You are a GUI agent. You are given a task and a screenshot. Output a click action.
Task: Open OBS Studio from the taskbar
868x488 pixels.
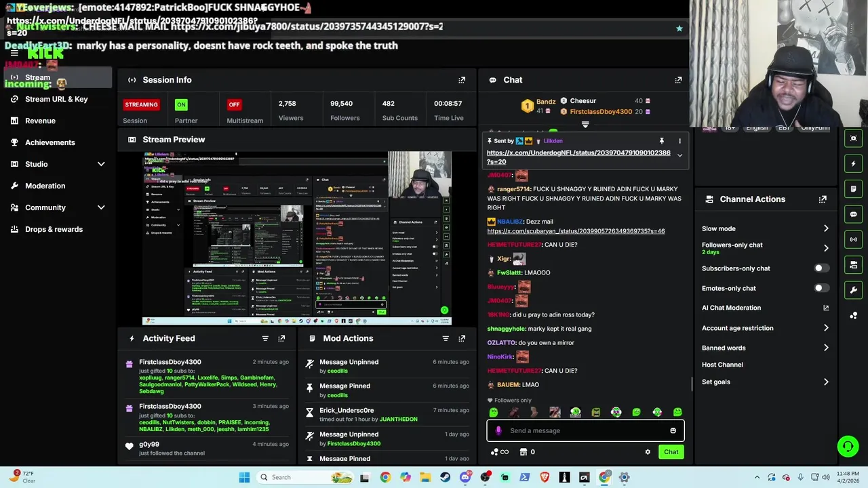click(x=485, y=477)
